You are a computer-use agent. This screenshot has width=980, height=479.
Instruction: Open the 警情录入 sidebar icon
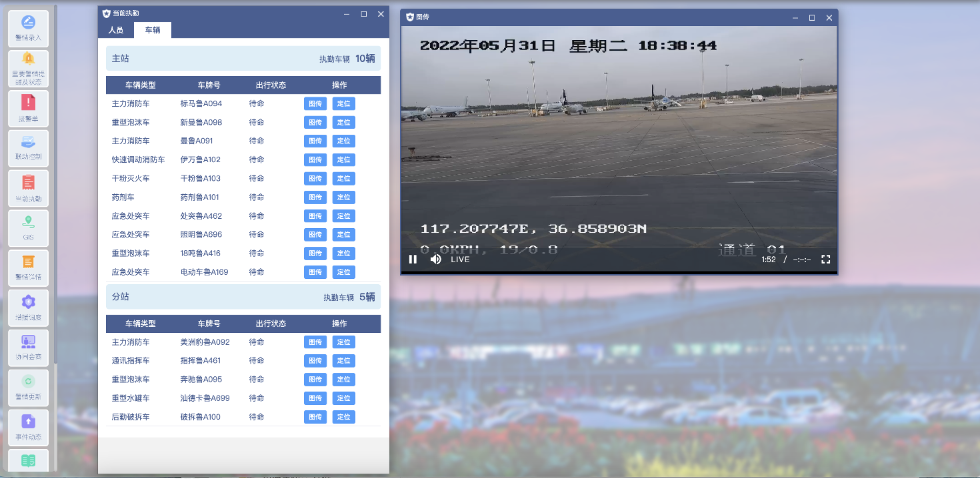28,29
